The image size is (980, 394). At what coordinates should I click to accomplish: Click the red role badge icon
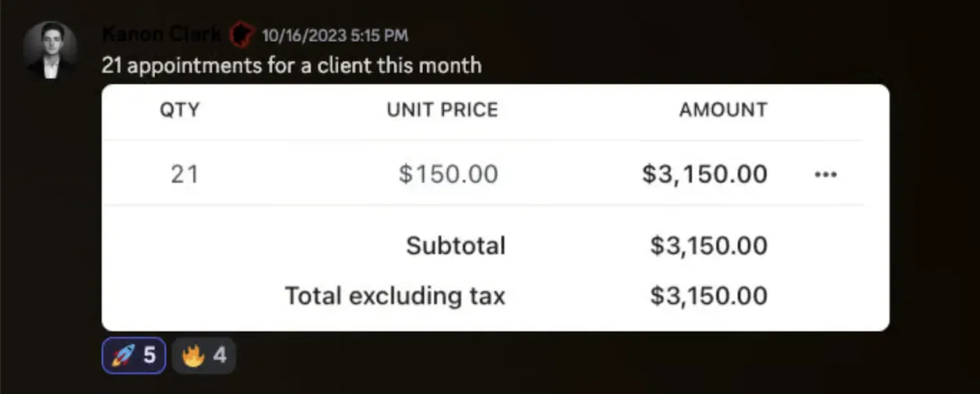tap(240, 34)
